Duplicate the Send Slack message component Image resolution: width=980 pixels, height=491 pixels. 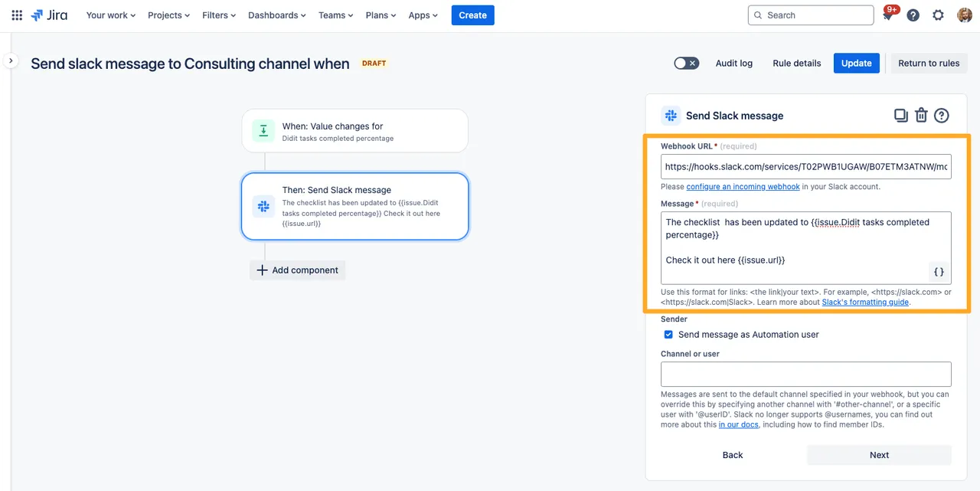pos(901,116)
